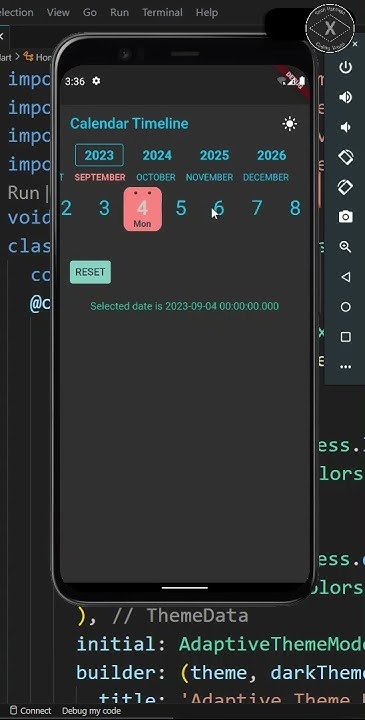Choose the month OCTOBER
The width and height of the screenshot is (365, 720).
point(156,177)
